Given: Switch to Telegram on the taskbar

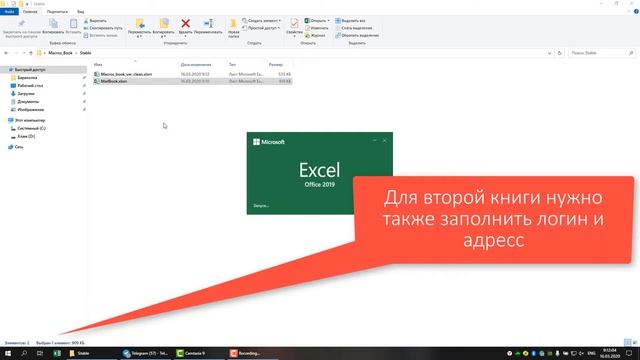Looking at the screenshot, I should tap(146, 353).
